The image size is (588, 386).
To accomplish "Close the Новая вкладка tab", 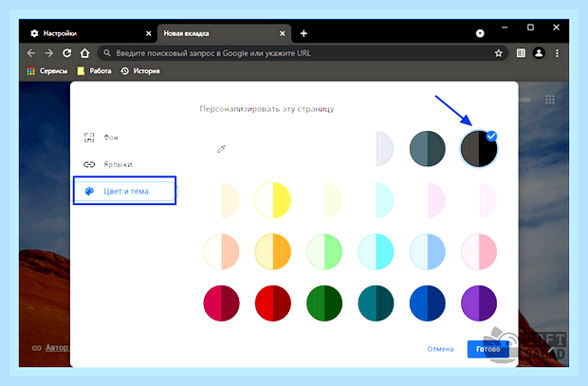I will coord(283,33).
